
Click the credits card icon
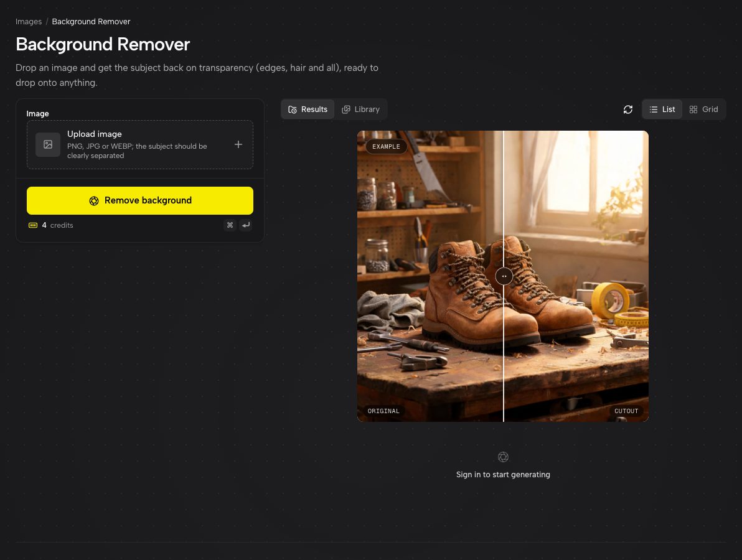point(33,225)
